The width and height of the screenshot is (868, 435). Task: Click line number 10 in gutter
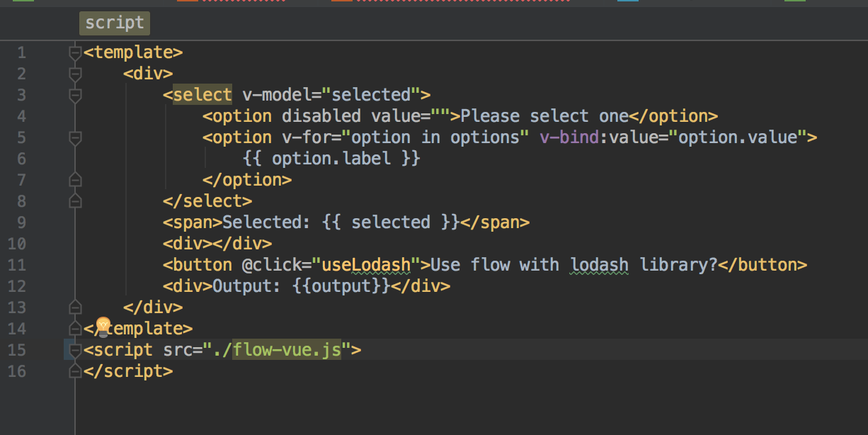(16, 244)
